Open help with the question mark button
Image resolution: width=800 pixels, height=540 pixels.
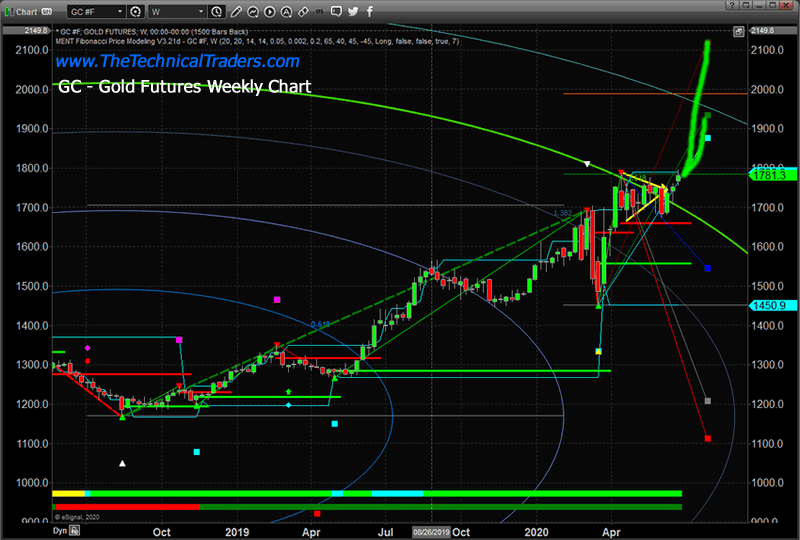click(732, 5)
